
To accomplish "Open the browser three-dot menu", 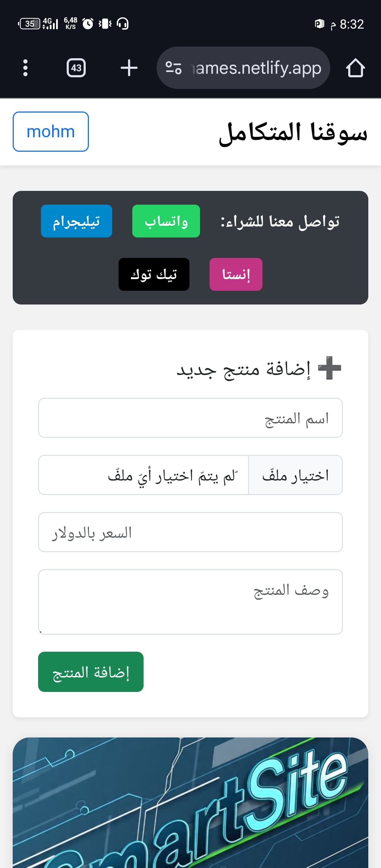I will [25, 68].
